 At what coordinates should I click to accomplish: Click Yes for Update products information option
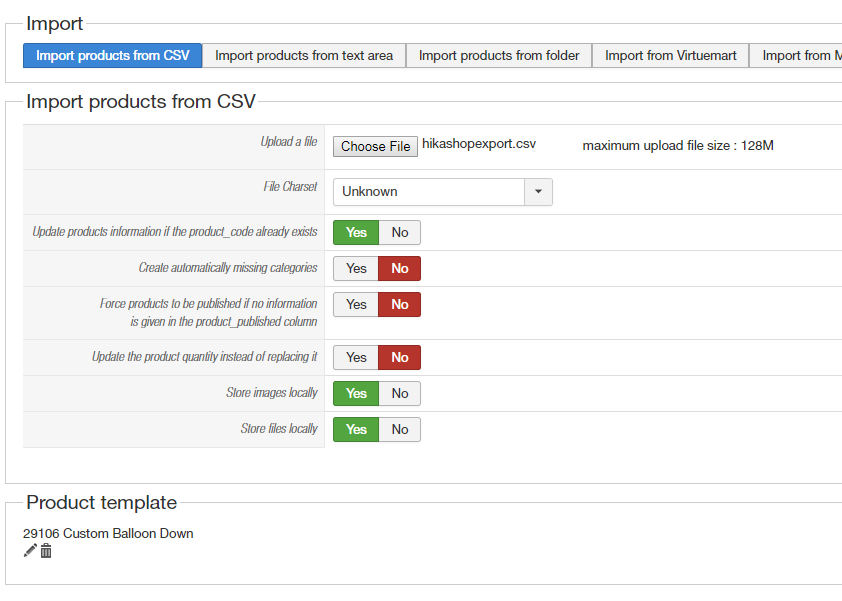click(x=356, y=233)
